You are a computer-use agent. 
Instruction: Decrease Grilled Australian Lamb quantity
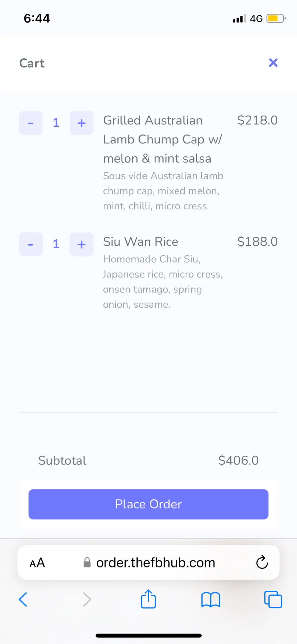[x=31, y=123]
